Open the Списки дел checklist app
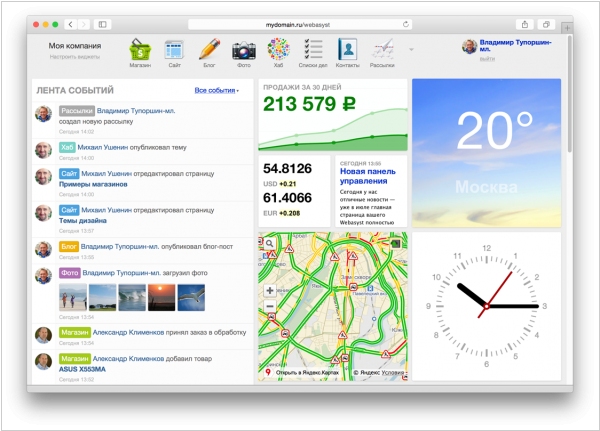The width and height of the screenshot is (600, 431). (x=313, y=50)
